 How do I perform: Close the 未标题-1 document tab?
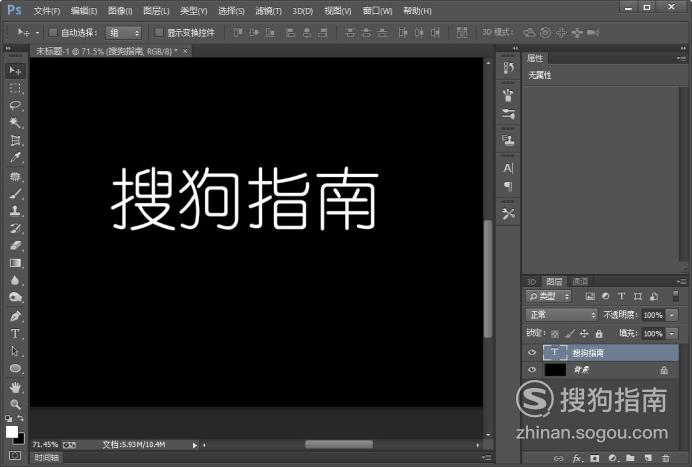(185, 51)
